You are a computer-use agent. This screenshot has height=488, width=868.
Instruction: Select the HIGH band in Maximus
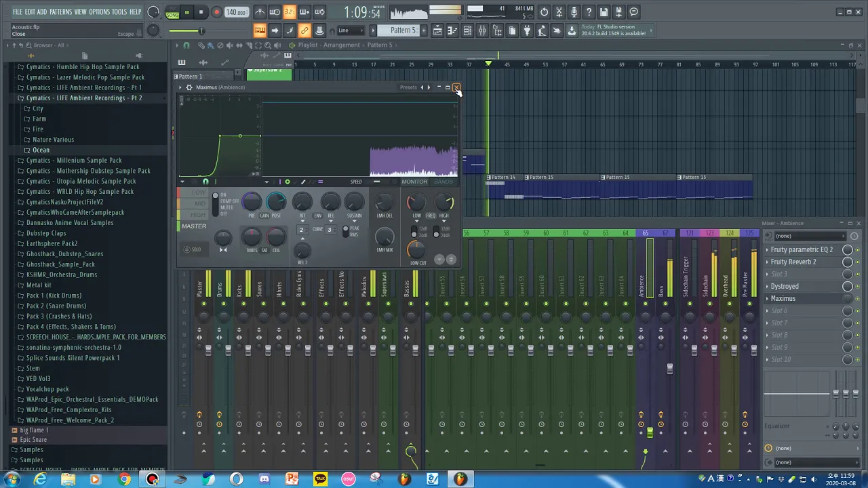click(x=193, y=215)
